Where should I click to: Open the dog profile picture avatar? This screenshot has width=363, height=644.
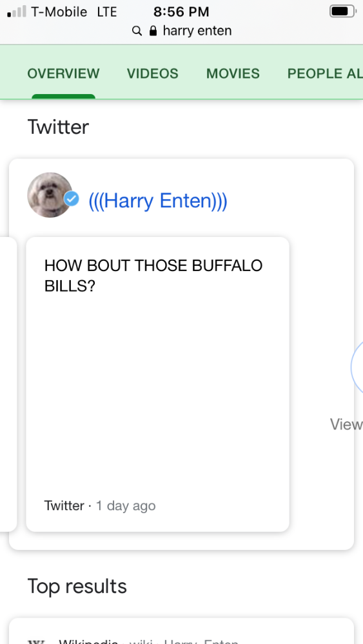pos(50,194)
